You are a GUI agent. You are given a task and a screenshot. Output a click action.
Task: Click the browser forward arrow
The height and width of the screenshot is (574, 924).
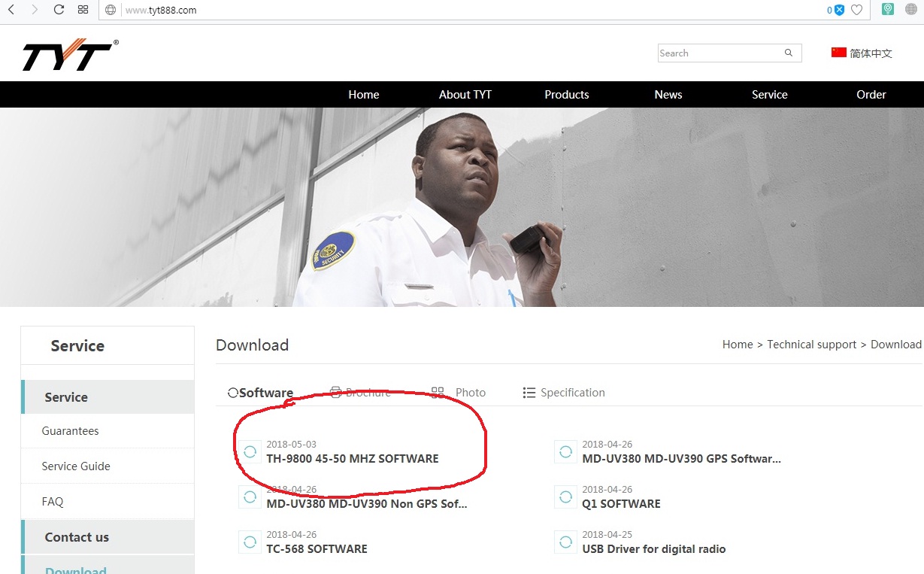click(x=35, y=10)
